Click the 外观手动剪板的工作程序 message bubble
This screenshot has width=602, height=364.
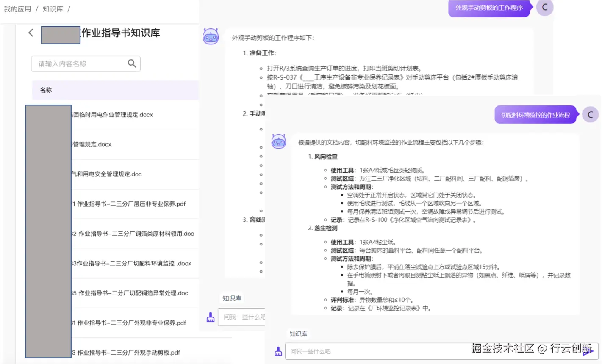tap(489, 8)
